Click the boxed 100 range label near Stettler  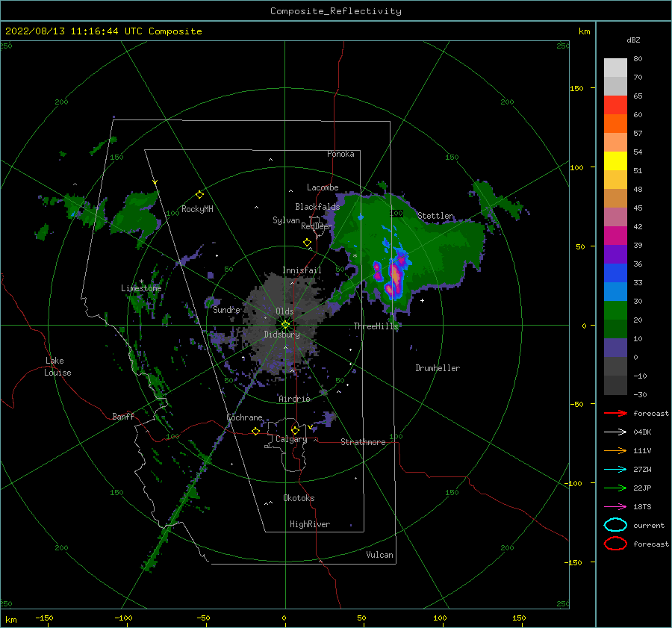point(396,213)
